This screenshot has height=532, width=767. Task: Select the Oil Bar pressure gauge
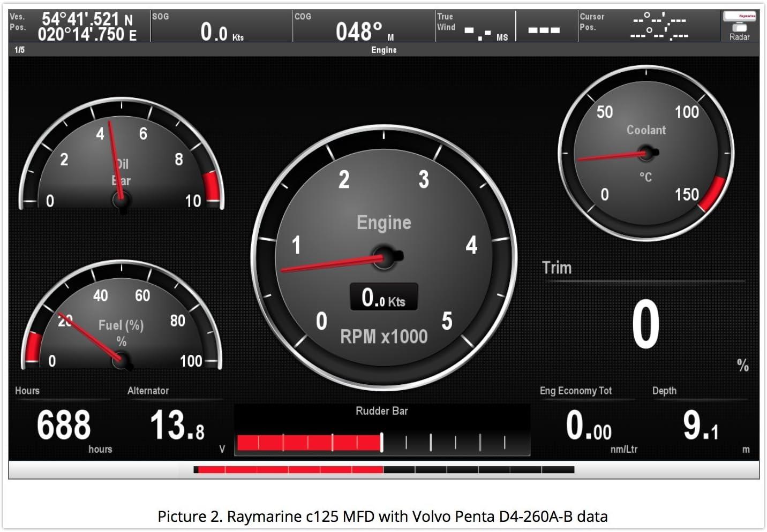pyautogui.click(x=122, y=161)
